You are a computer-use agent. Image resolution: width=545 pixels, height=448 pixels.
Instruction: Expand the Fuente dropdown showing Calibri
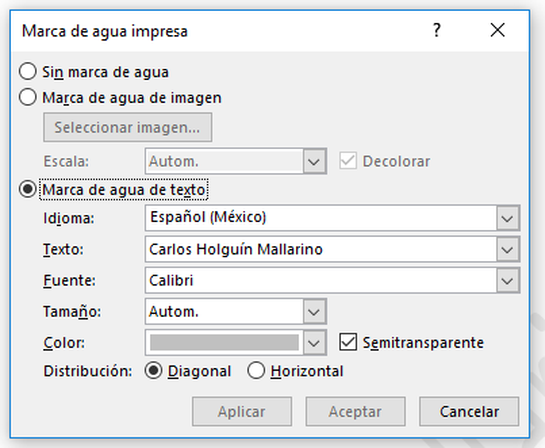(507, 280)
